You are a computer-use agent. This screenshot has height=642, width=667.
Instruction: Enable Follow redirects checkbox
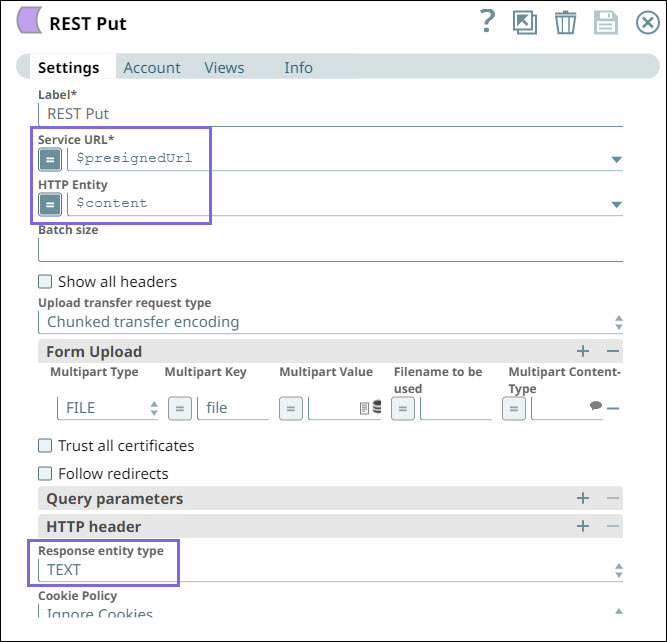click(x=45, y=474)
